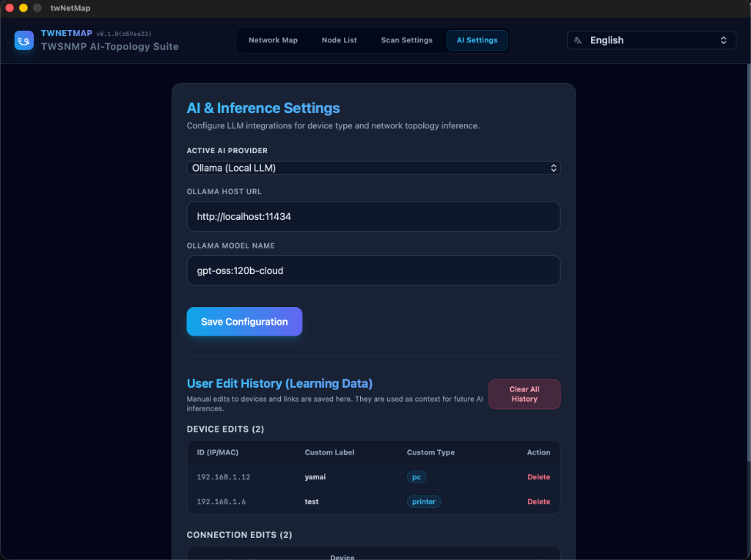Click Clear All History button
This screenshot has height=560, width=751.
[x=524, y=394]
